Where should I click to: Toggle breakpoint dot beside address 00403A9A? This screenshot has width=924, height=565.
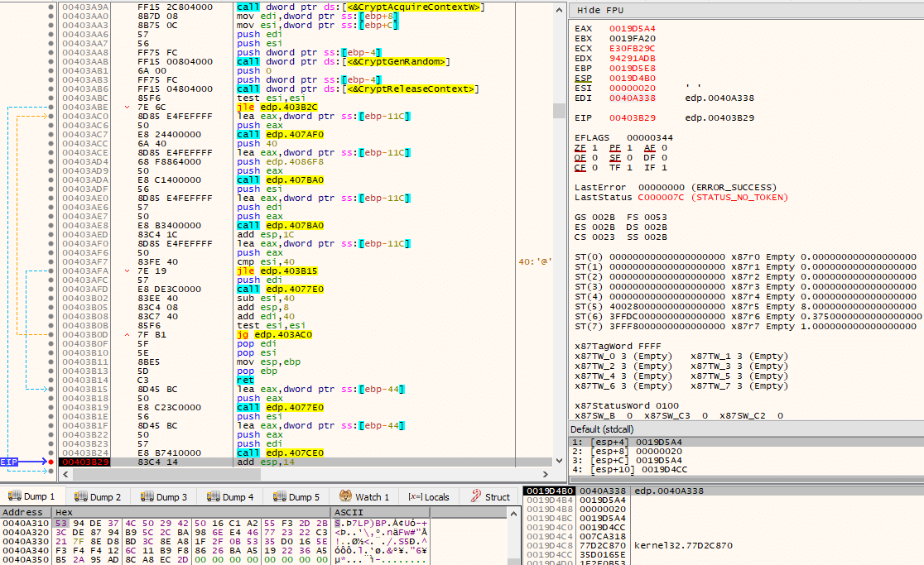51,7
